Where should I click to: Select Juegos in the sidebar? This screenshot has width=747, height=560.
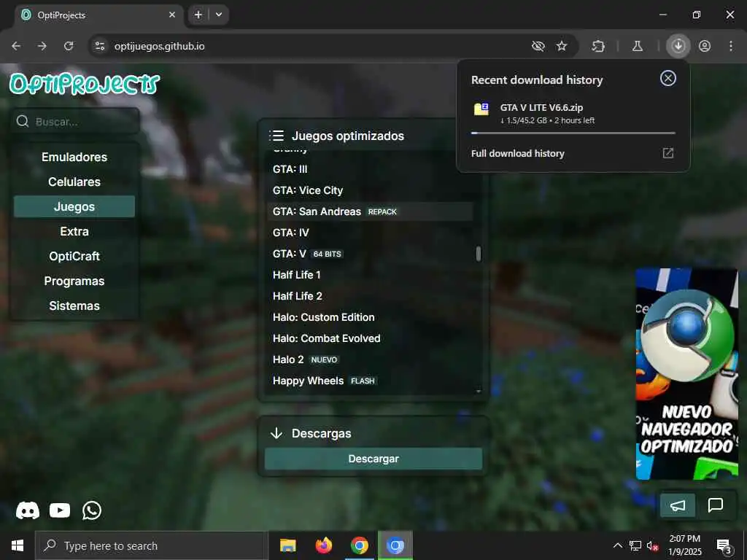click(x=74, y=206)
